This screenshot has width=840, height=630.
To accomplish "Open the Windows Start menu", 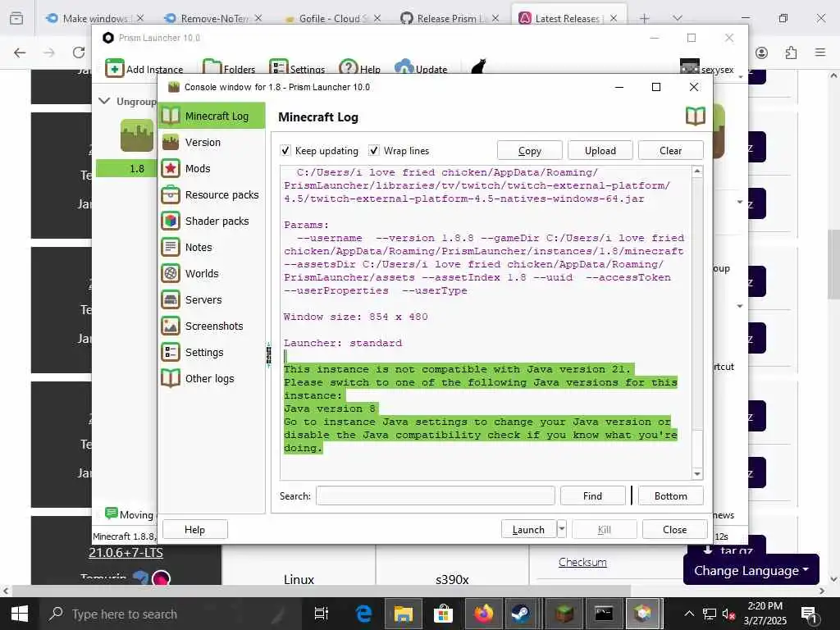I will [x=20, y=614].
